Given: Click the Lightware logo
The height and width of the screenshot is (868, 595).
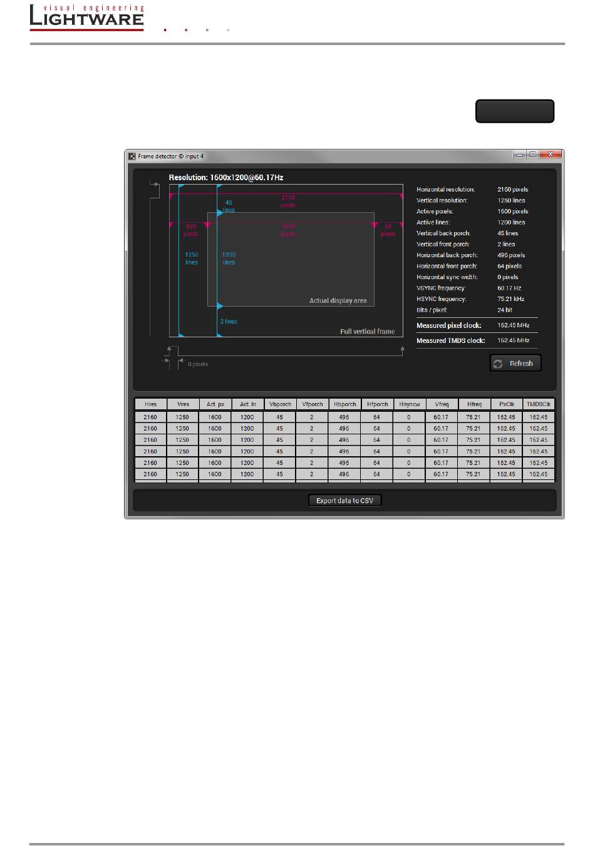Looking at the screenshot, I should click(x=87, y=17).
